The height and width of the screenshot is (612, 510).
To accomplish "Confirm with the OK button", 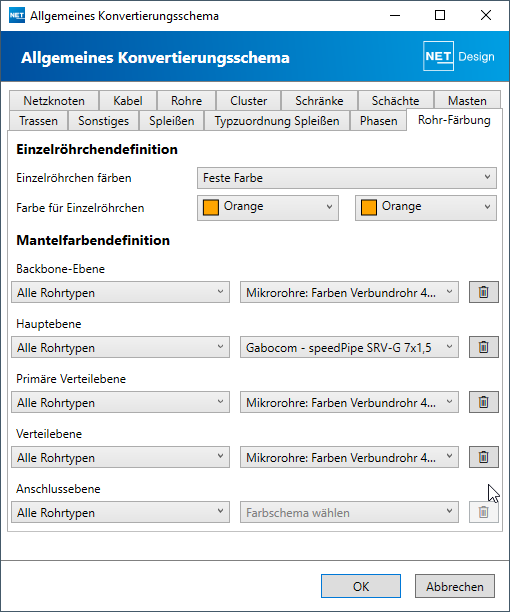I will click(x=361, y=586).
